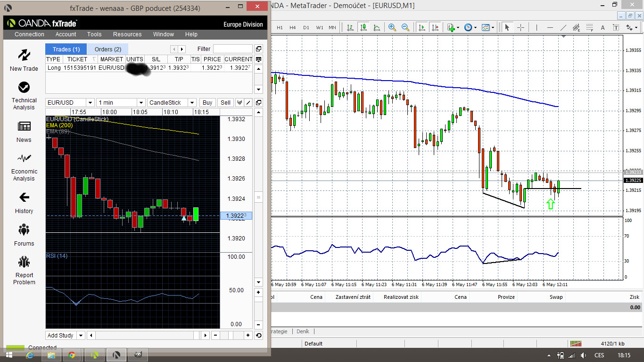Open the Connection menu
The height and width of the screenshot is (362, 644).
click(x=29, y=34)
